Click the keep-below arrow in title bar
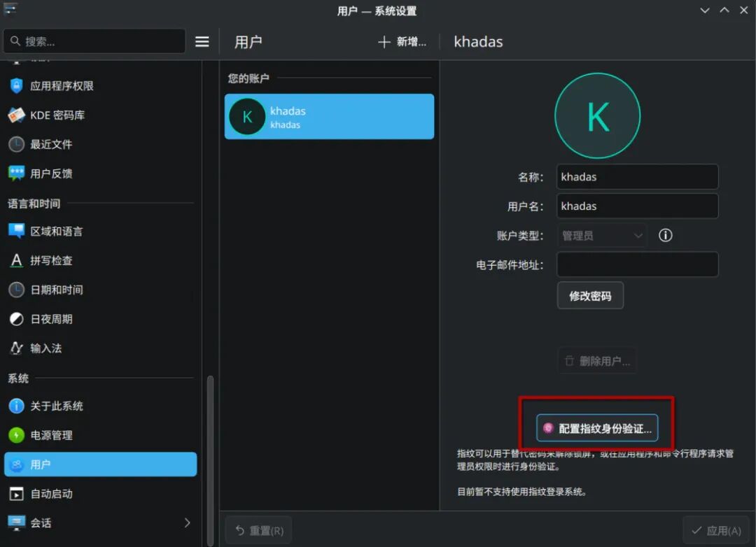 click(705, 10)
